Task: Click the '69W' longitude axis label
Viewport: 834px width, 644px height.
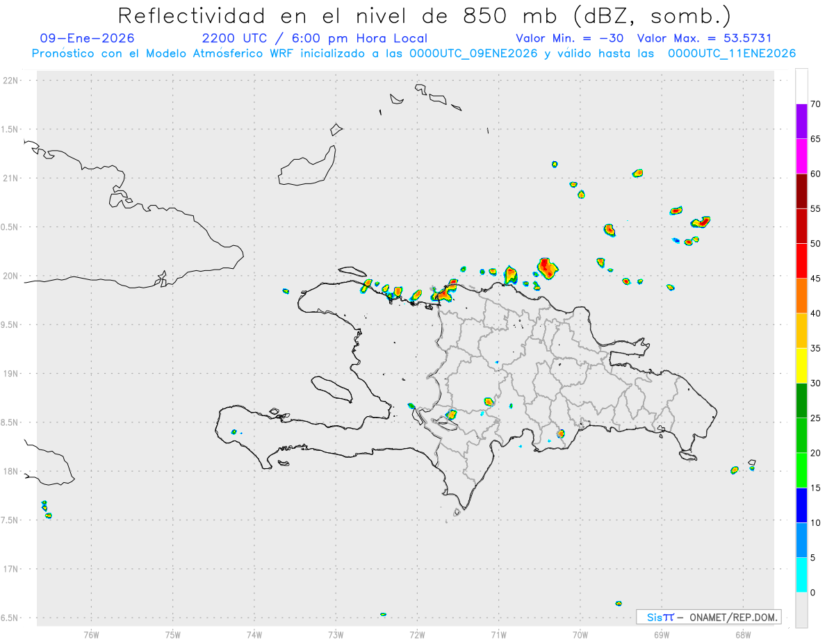Action: coord(662,635)
